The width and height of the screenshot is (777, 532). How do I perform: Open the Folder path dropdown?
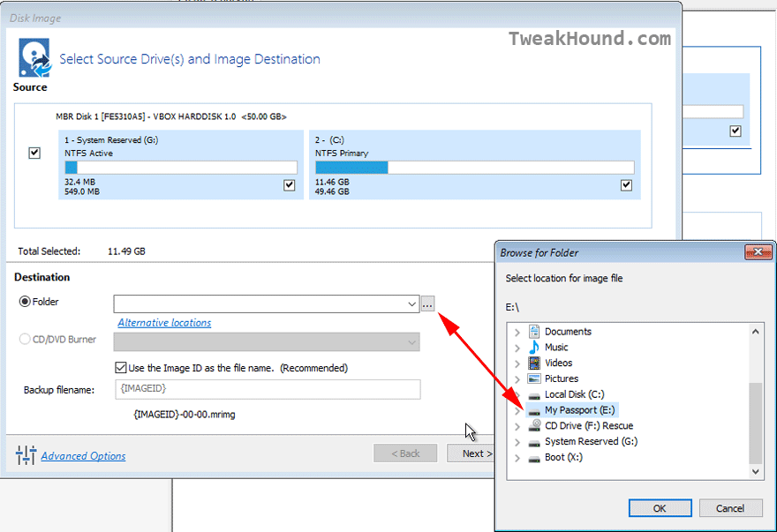pos(411,303)
